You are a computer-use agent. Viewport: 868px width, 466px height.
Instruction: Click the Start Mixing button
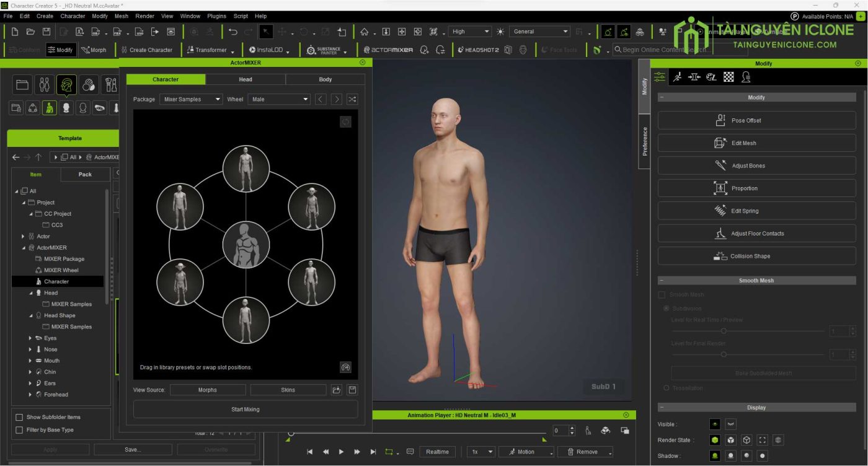(246, 409)
